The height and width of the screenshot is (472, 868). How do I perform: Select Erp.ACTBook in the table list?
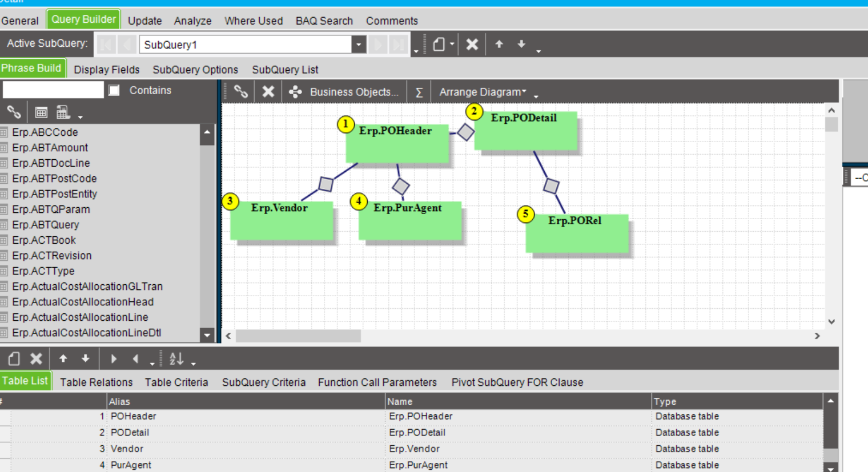tap(44, 240)
